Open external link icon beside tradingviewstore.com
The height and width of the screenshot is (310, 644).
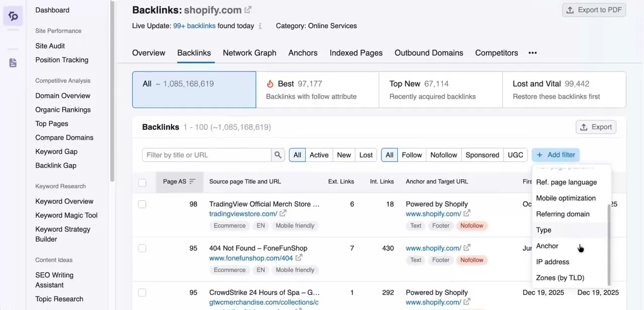pyautogui.click(x=283, y=214)
